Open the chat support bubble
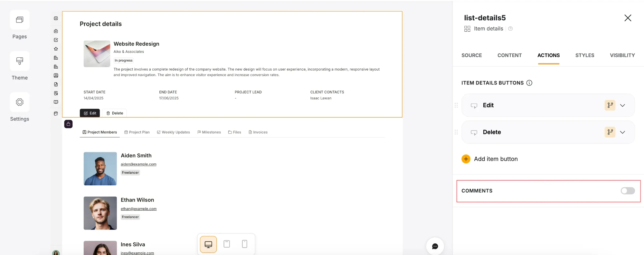Viewport: 644px width, 255px height. pos(435,246)
